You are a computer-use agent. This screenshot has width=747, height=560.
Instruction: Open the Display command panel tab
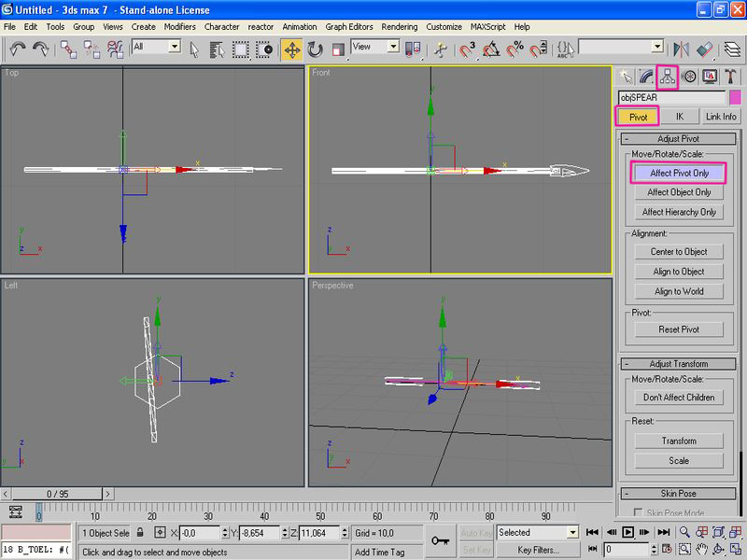710,77
